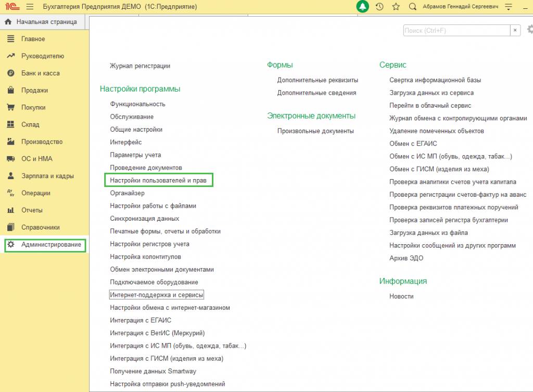The image size is (533, 392).
Task: Open Функциональность settings
Action: pyautogui.click(x=137, y=104)
